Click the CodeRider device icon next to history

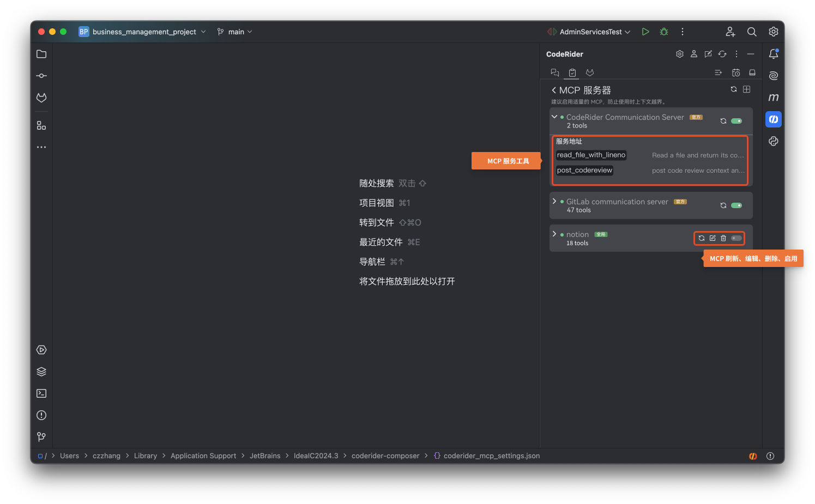(x=752, y=72)
